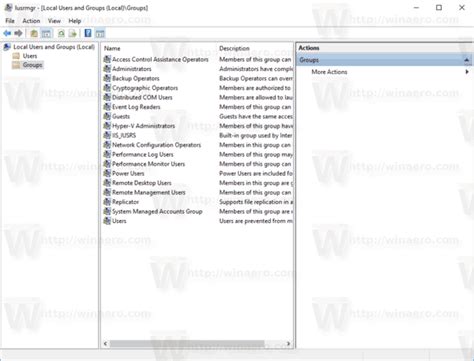Click description 'Guests have the same acces...'
Image resolution: width=474 pixels, height=361 pixels.
(x=256, y=116)
